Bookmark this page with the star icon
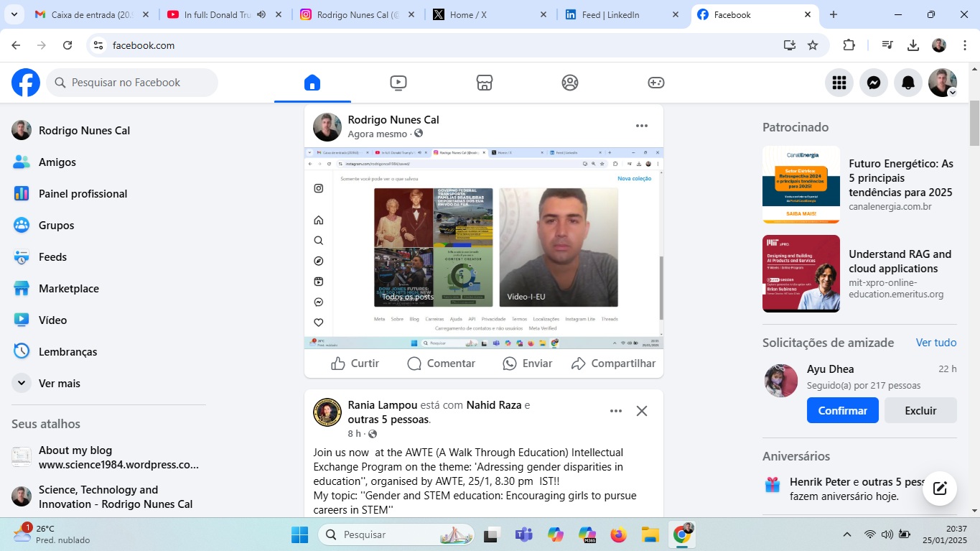 (x=813, y=45)
